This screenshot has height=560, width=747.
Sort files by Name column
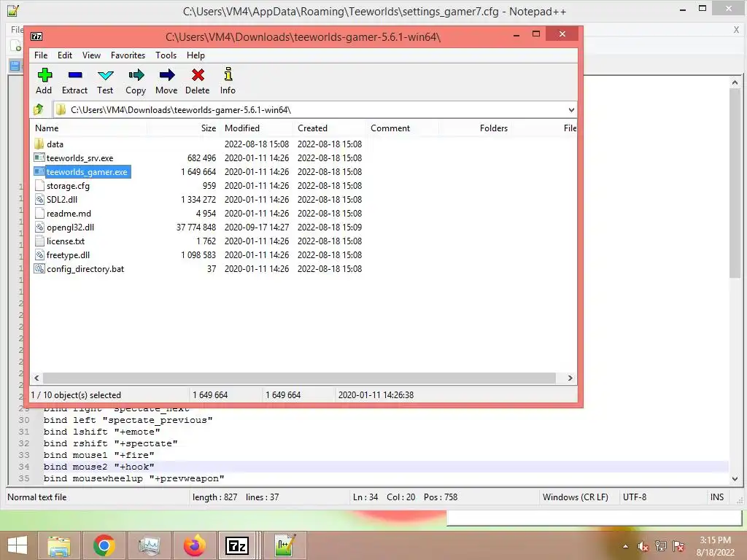click(89, 128)
